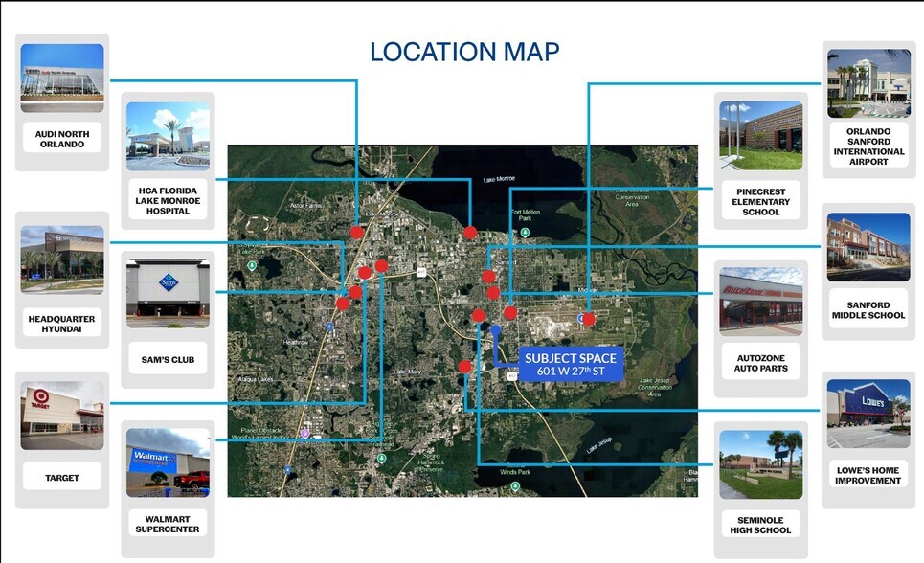Click the Audi North Orlando dealership photo
924x563 pixels.
coord(62,78)
